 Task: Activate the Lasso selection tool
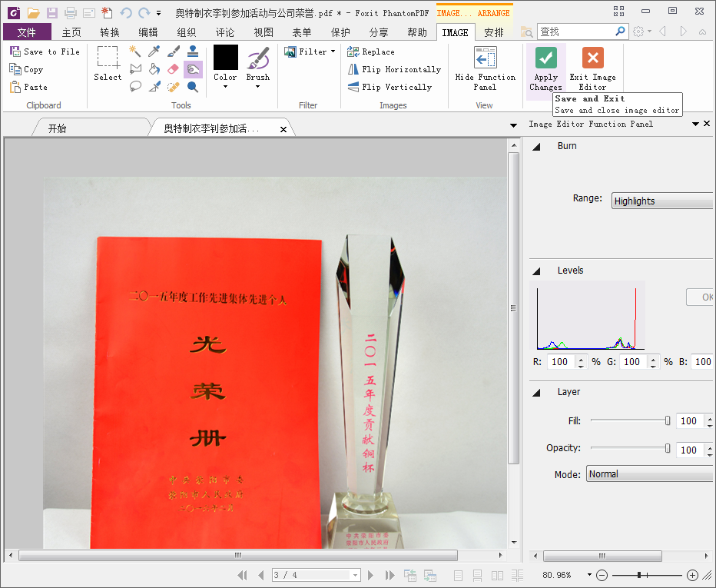click(x=135, y=87)
